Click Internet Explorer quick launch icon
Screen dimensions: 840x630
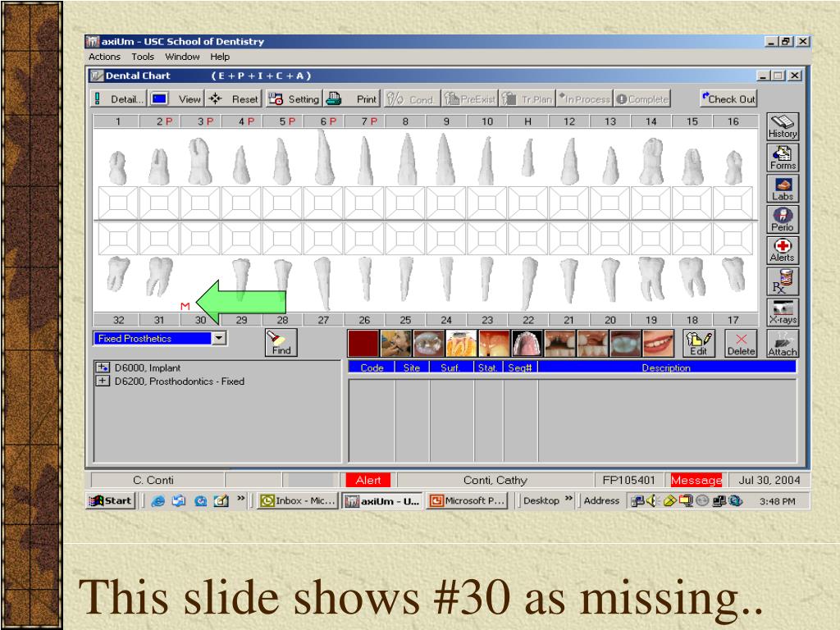[x=157, y=501]
